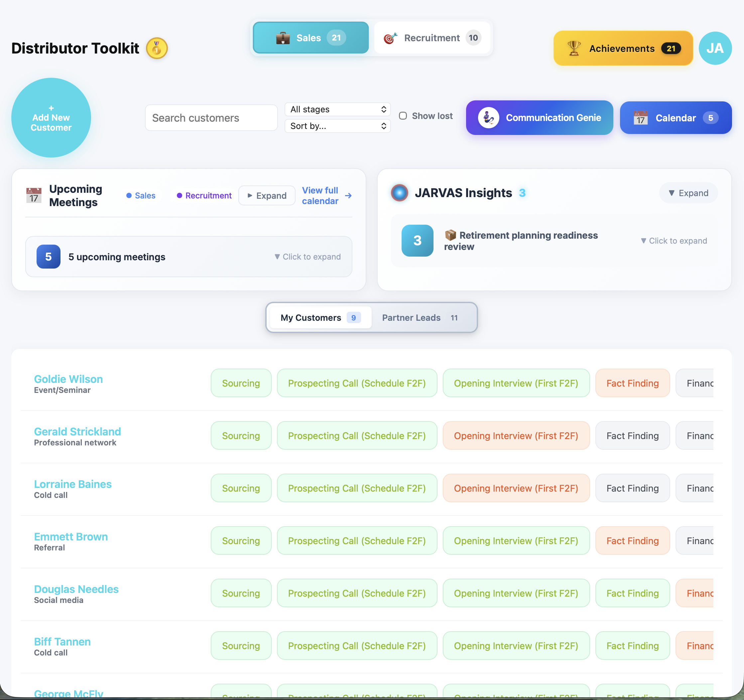Expand the JARVAS Insights panel
The image size is (744, 700).
tap(688, 193)
